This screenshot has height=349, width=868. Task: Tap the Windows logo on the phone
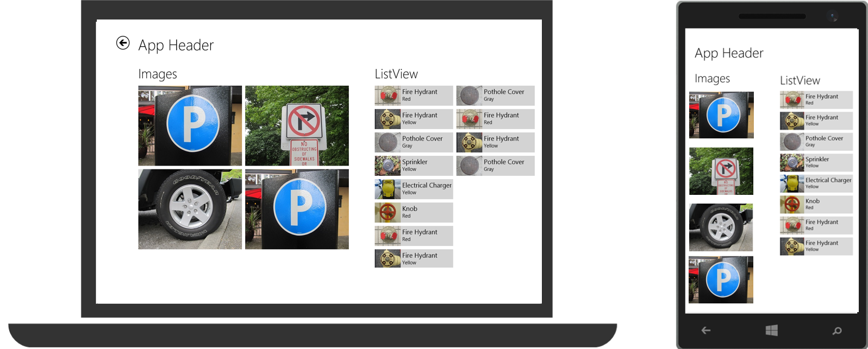(771, 330)
